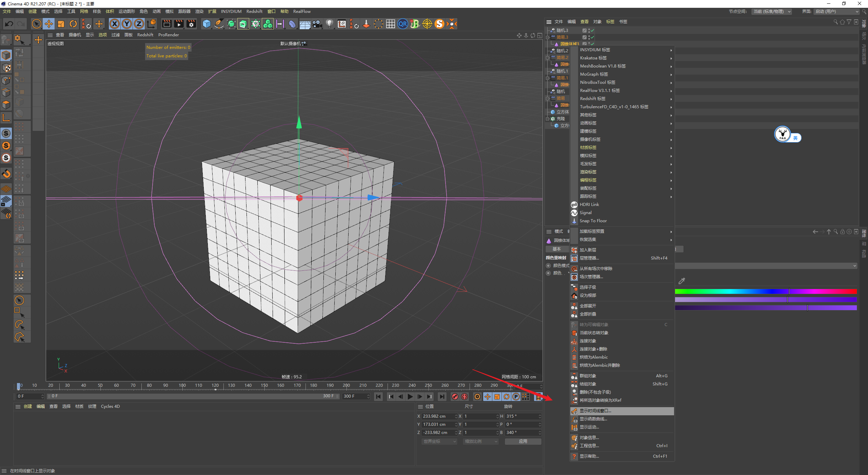Open the 世界坐标 coordinate dropdown
This screenshot has height=475, width=868.
click(439, 441)
